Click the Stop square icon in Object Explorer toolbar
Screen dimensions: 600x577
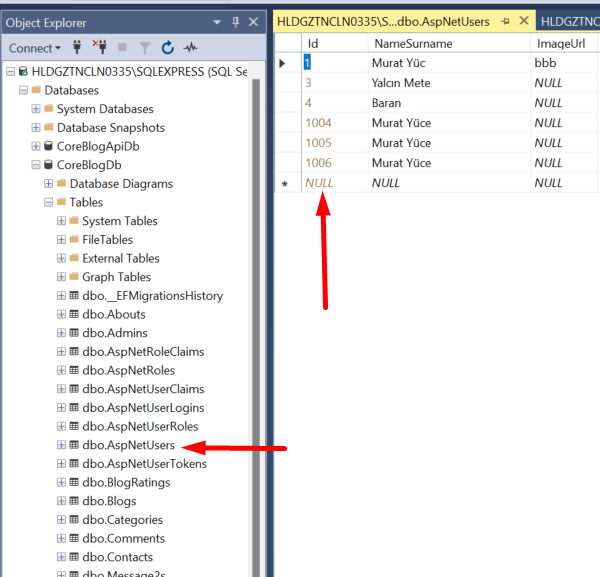122,47
